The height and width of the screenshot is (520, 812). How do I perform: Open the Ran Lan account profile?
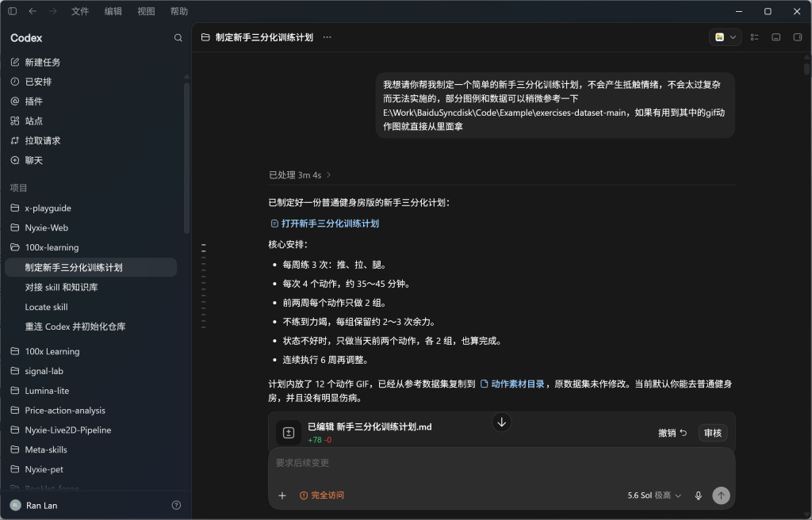point(34,505)
